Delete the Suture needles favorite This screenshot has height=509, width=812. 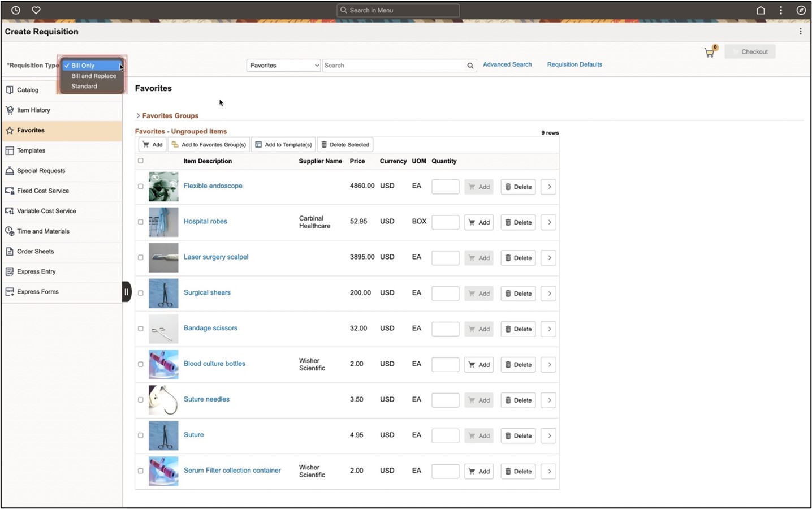518,400
